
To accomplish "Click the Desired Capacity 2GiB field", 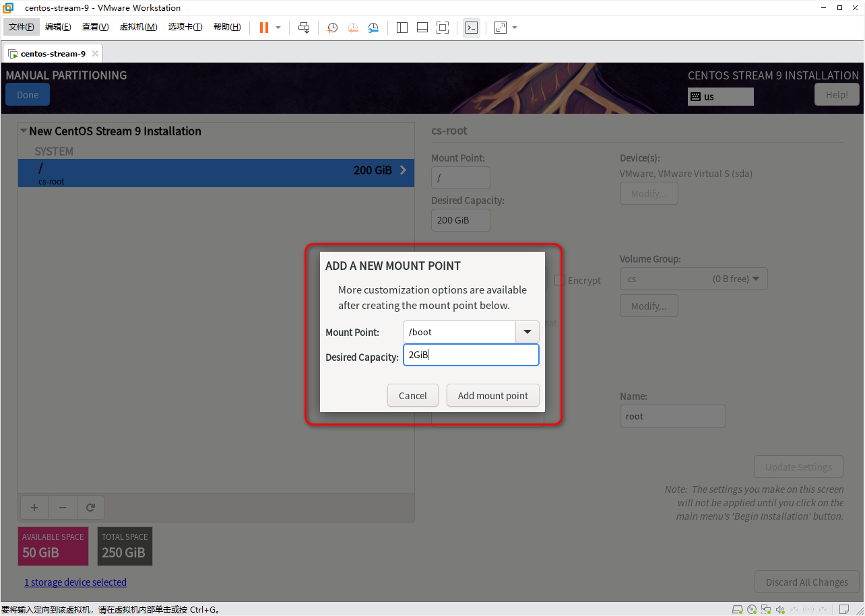I will click(x=471, y=355).
